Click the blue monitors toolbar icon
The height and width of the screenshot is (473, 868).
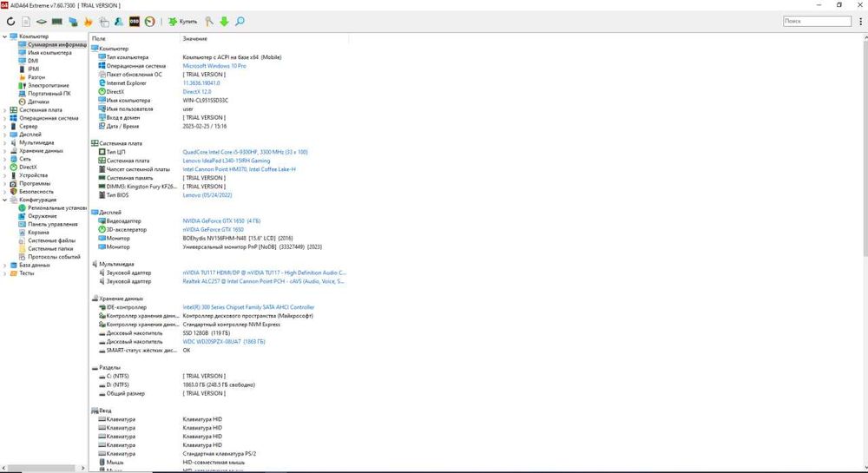pyautogui.click(x=73, y=22)
